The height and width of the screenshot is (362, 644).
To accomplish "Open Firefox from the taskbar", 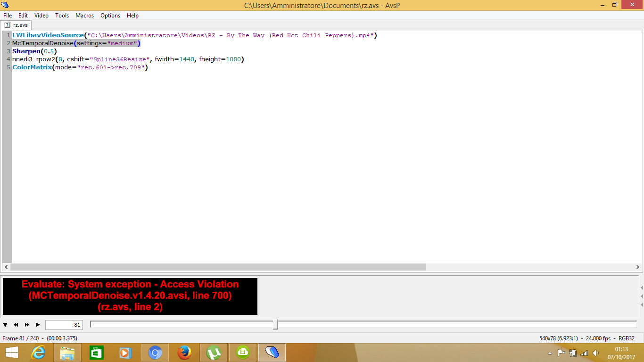I will pos(184,353).
